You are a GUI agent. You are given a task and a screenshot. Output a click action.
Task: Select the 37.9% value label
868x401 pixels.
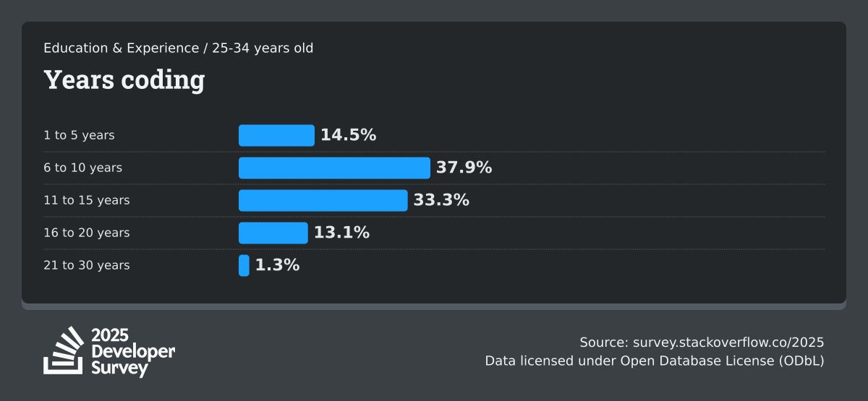click(x=464, y=168)
